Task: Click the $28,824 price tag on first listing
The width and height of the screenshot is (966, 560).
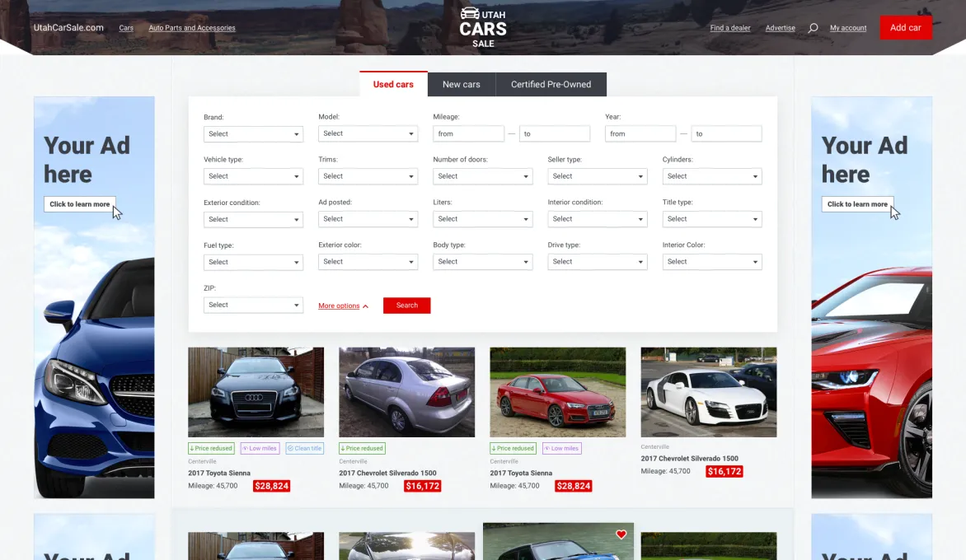Action: (x=272, y=486)
